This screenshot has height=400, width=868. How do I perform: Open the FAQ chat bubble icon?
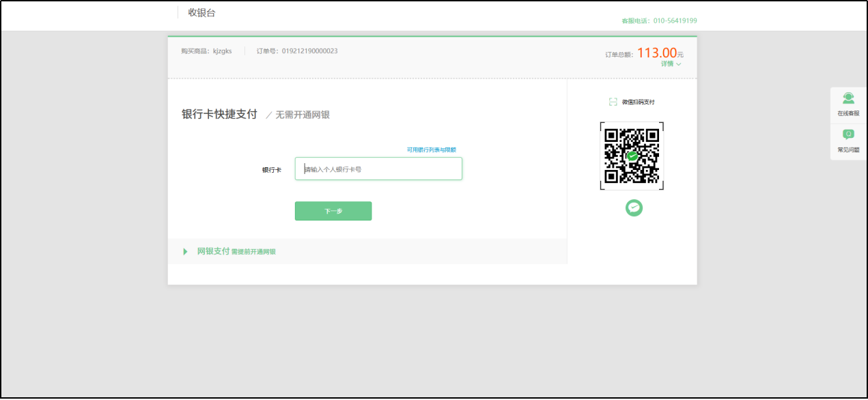coord(848,134)
